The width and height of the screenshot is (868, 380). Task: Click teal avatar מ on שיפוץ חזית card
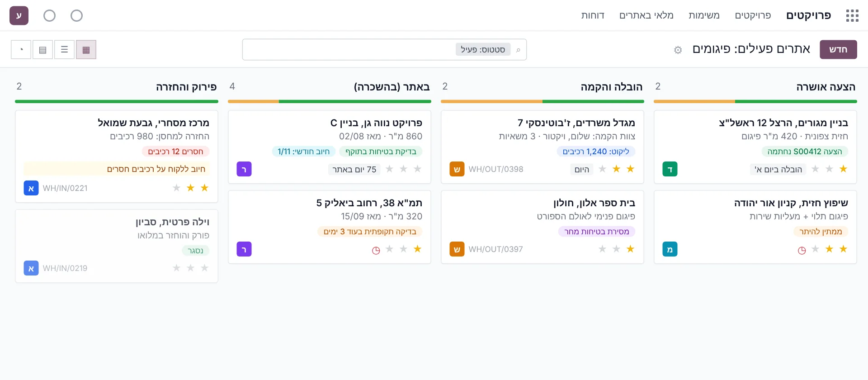click(x=670, y=249)
